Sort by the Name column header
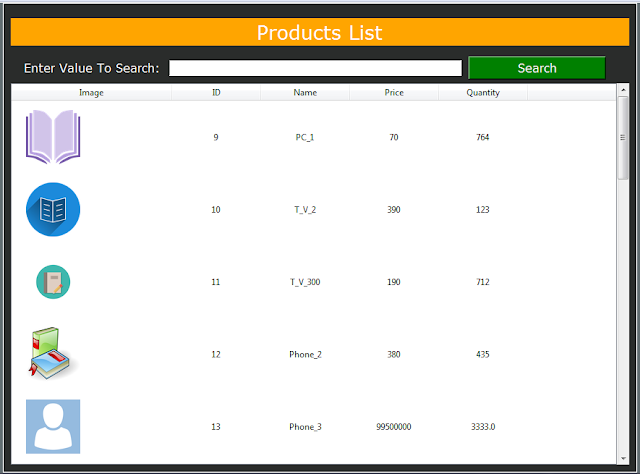 [305, 93]
